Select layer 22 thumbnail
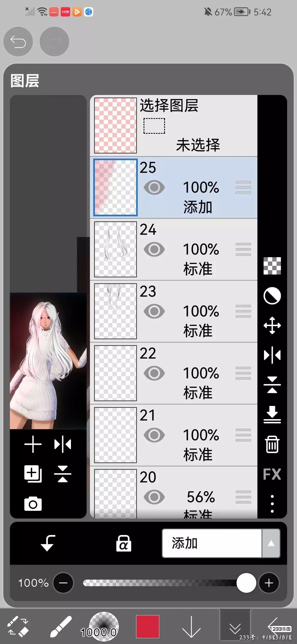 point(116,373)
